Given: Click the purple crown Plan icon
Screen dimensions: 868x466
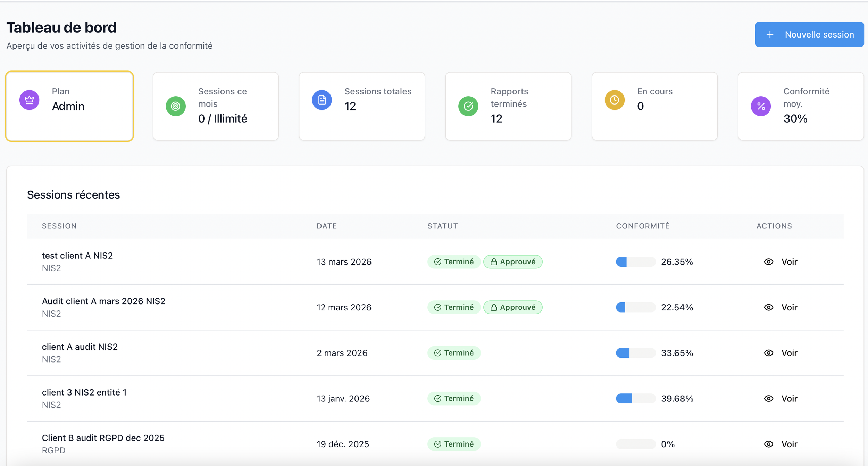Looking at the screenshot, I should point(30,100).
